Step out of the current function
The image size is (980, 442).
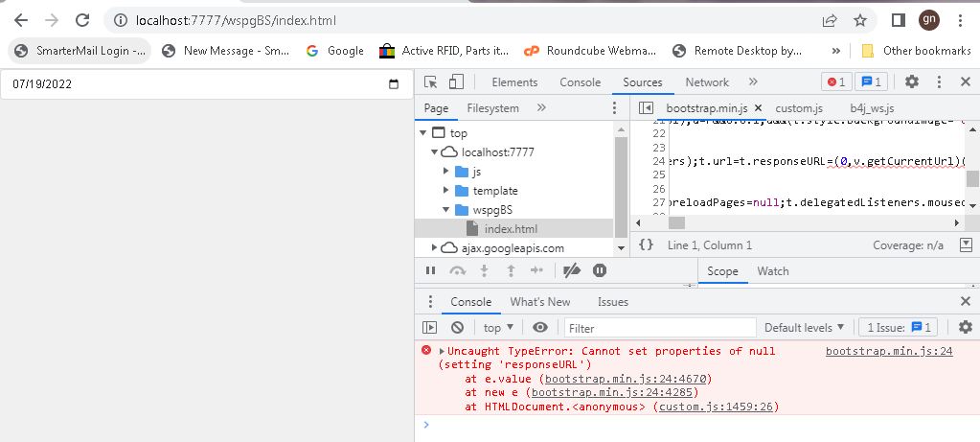click(511, 270)
